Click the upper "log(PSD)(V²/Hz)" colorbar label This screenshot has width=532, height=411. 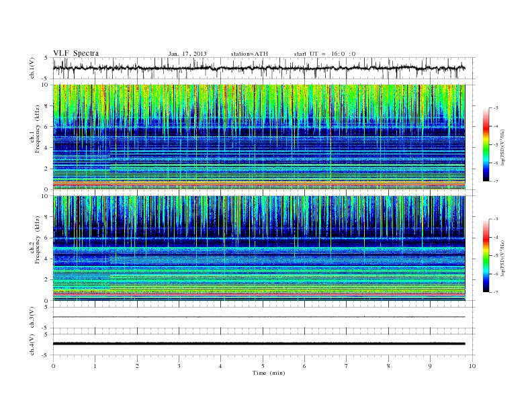point(503,148)
